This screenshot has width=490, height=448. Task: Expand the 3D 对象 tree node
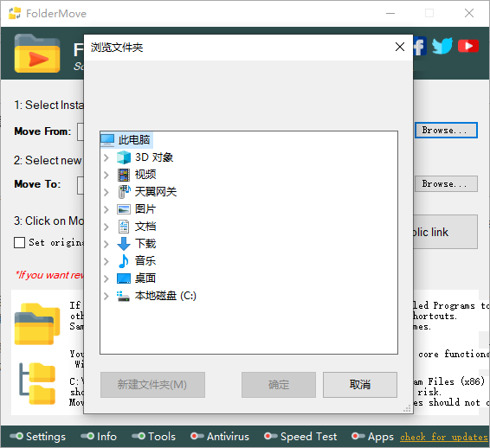106,157
